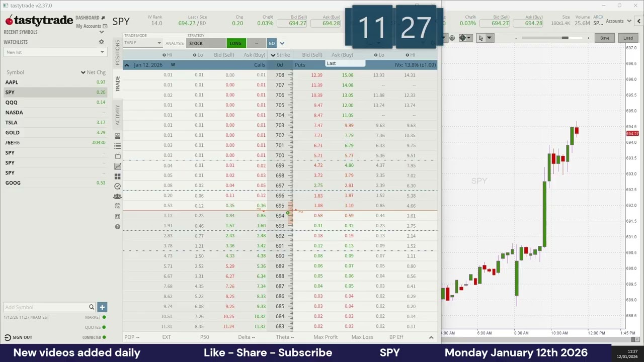Screen dimensions: 644x362
Task: Select QQQ in the watchlist
Action: coord(55,103)
